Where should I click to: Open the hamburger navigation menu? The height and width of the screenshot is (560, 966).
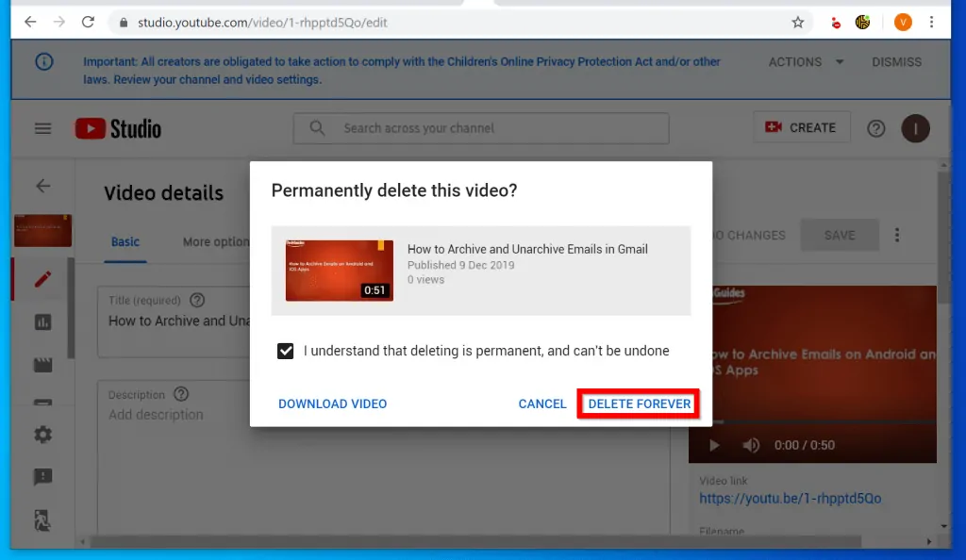43,129
